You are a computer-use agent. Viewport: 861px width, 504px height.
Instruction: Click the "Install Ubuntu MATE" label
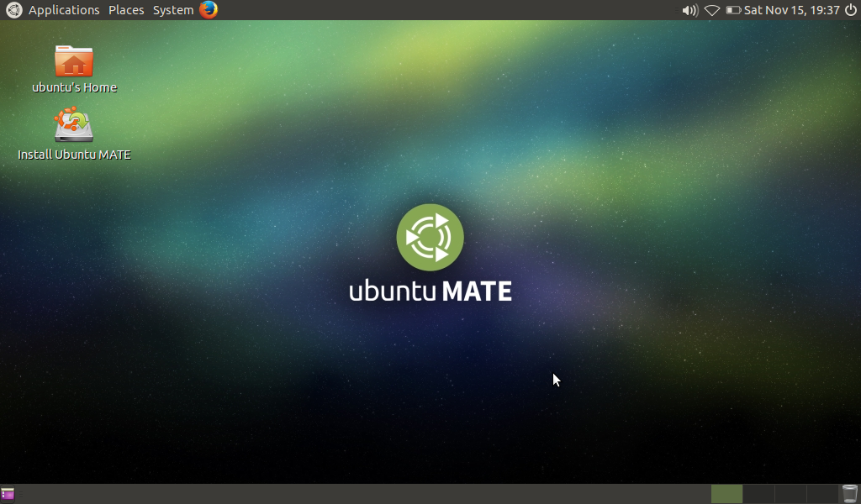pos(74,155)
